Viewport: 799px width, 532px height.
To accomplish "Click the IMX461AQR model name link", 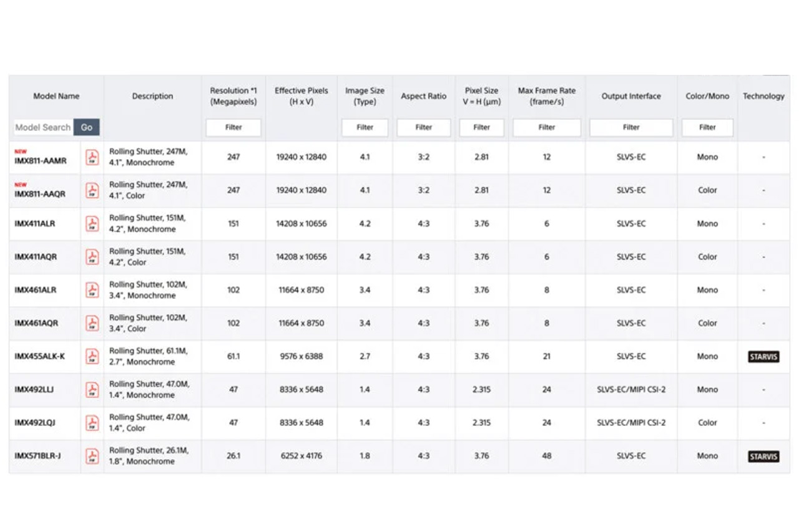I will pos(36,323).
